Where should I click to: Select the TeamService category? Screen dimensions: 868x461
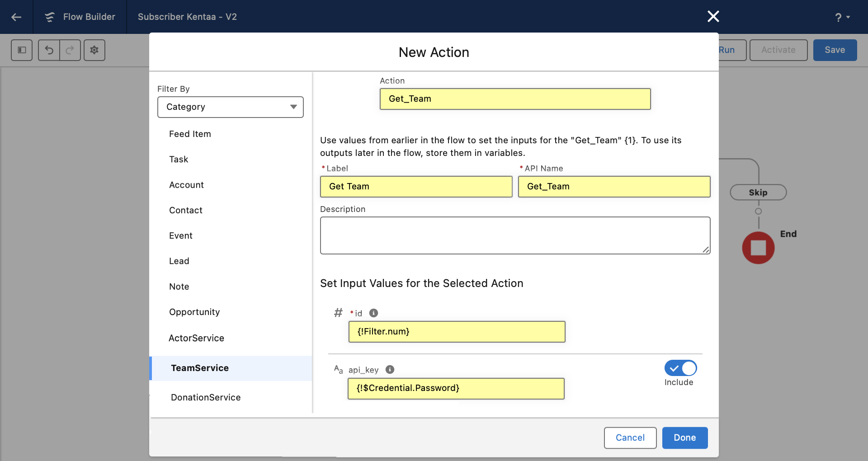point(231,368)
